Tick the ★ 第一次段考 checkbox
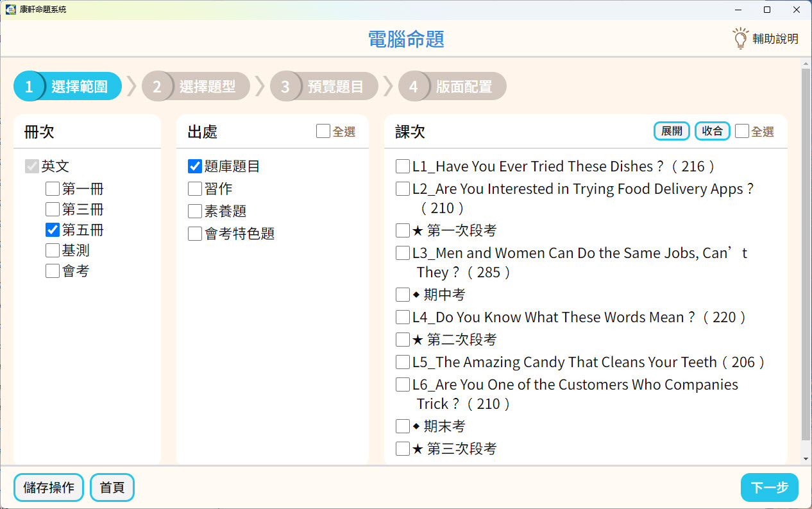The height and width of the screenshot is (509, 812). [x=403, y=230]
